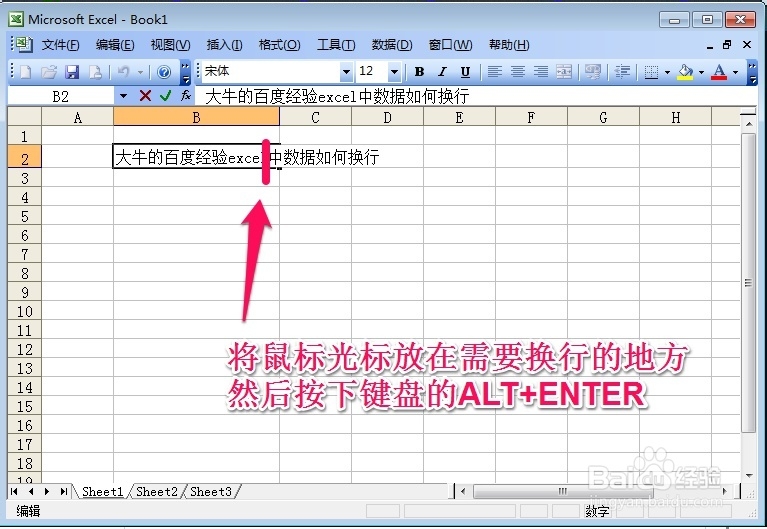The height and width of the screenshot is (529, 767).
Task: Click the Undo arrow icon
Action: pos(124,72)
